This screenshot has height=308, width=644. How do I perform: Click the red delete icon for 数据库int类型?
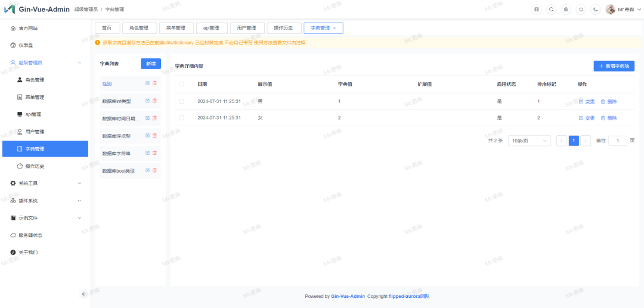(x=154, y=101)
